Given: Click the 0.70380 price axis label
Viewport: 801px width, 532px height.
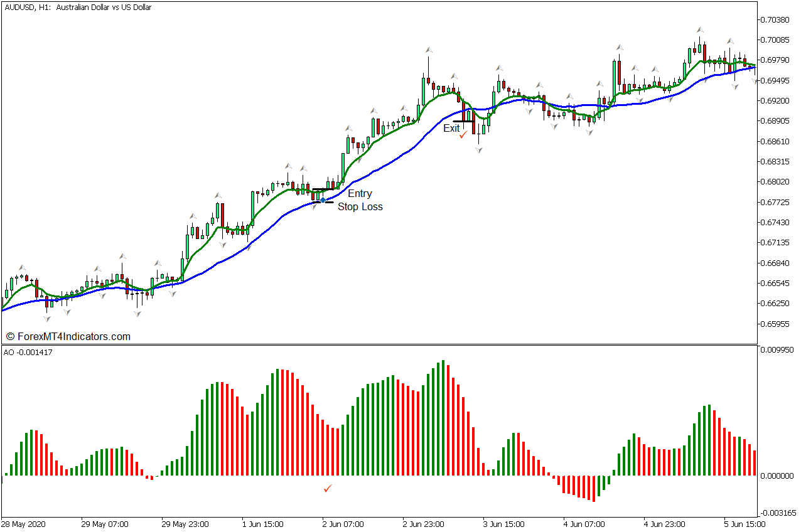Looking at the screenshot, I should pos(777,19).
